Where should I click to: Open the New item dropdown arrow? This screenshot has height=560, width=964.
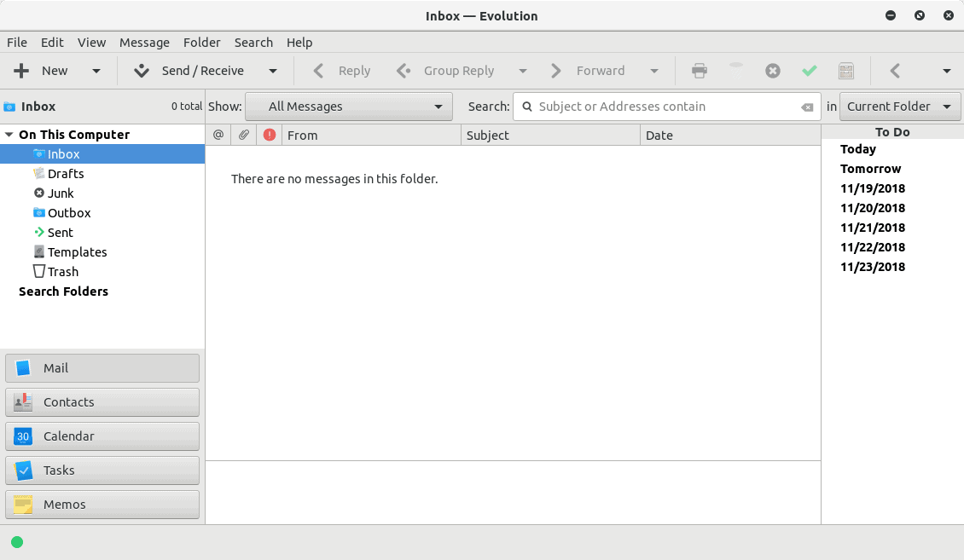coord(96,71)
